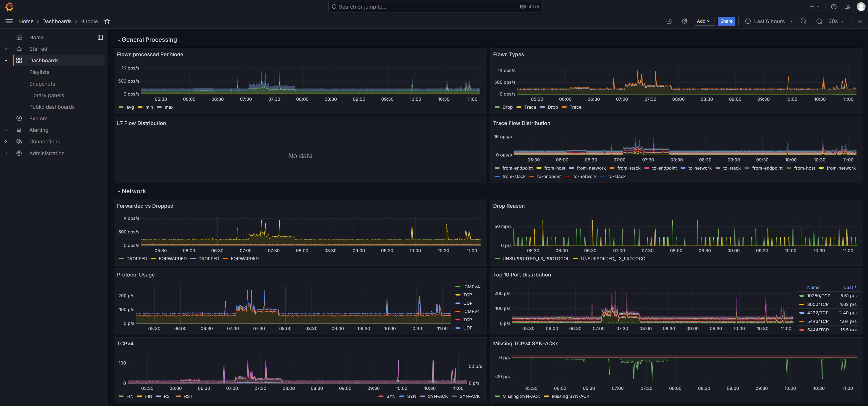This screenshot has height=406, width=868.
Task: Click the Dashboards breadcrumb link
Action: tap(57, 21)
